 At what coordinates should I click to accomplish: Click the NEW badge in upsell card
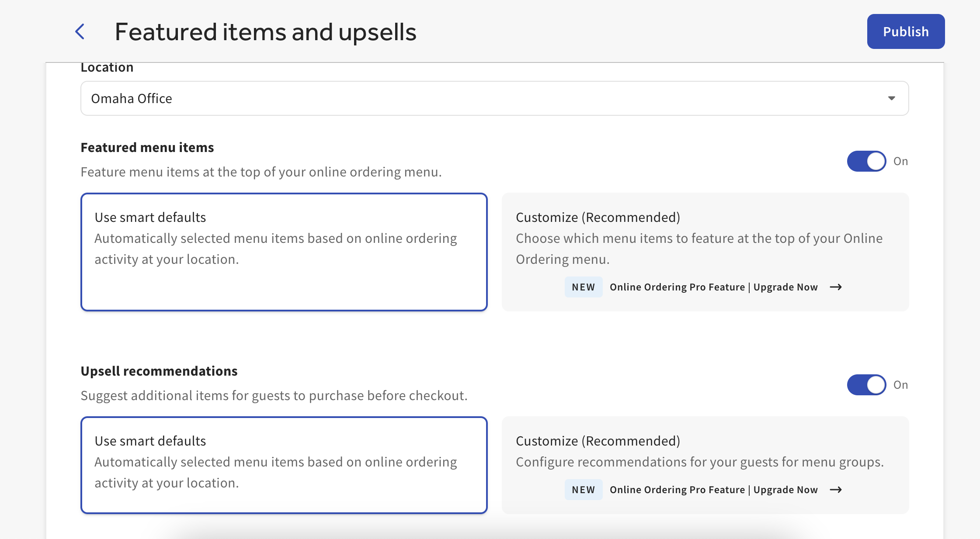click(x=583, y=490)
